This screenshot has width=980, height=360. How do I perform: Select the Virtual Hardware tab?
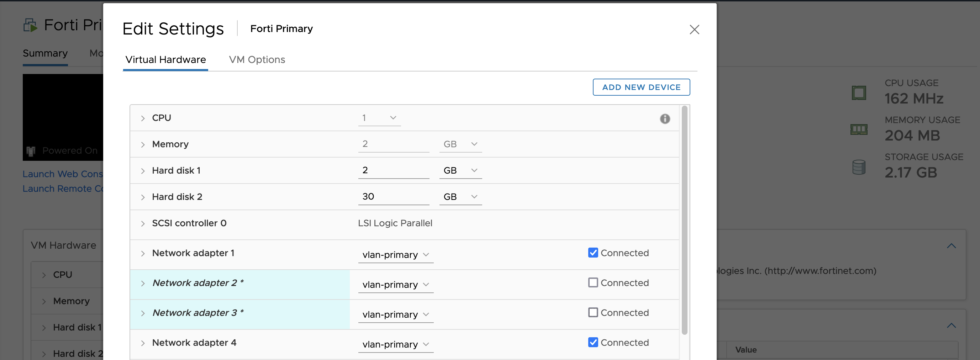pyautogui.click(x=165, y=60)
